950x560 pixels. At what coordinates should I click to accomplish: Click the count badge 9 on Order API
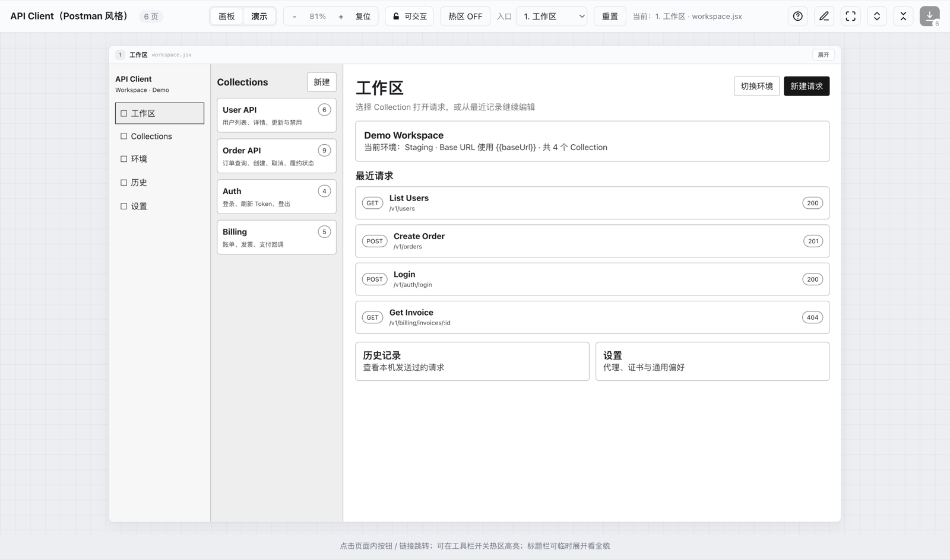pyautogui.click(x=324, y=150)
